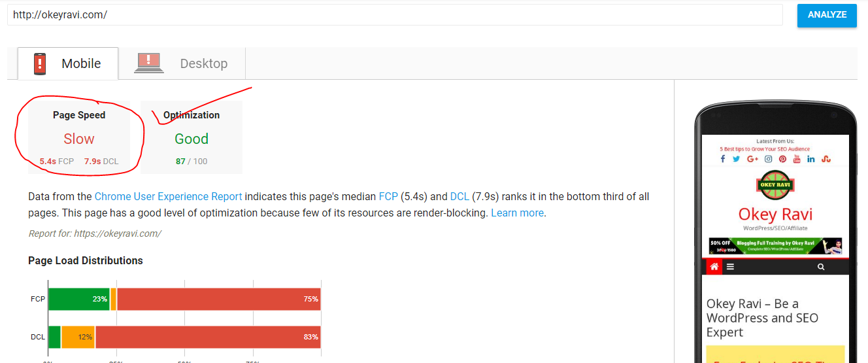Click the Twitter bird icon
Screen dimensions: 868x363
pos(737,159)
